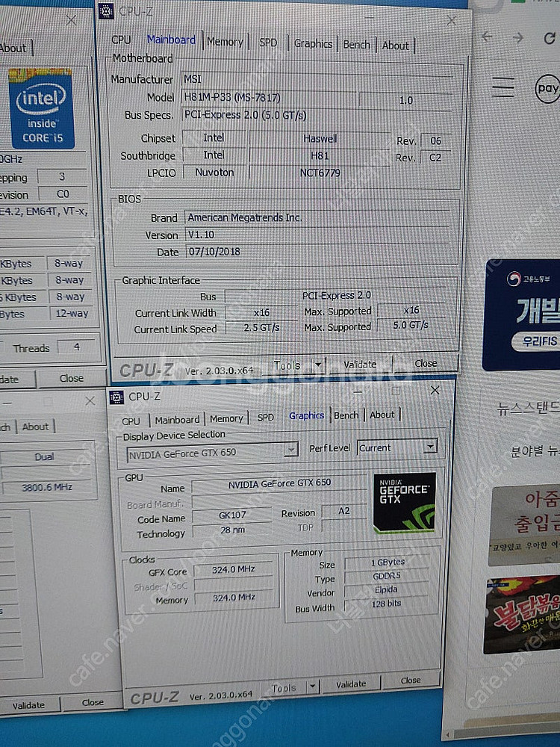
Task: Close Graphics CPU-Z window with X
Action: click(435, 390)
